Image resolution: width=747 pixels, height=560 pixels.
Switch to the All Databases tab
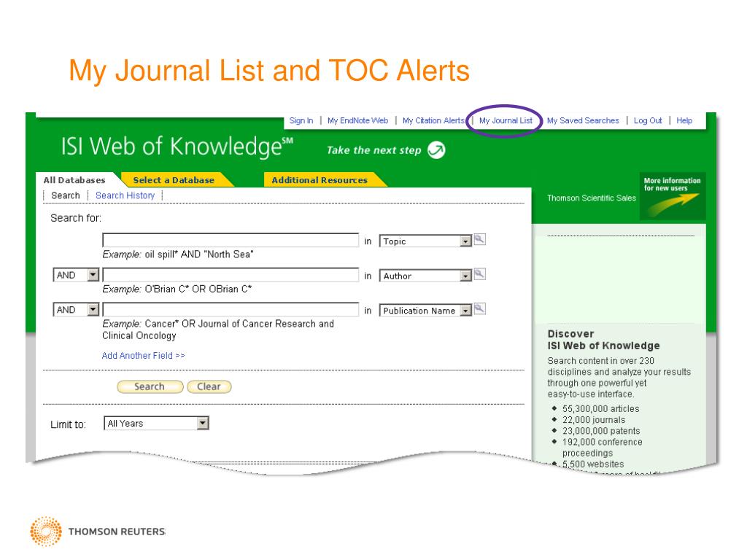click(74, 180)
